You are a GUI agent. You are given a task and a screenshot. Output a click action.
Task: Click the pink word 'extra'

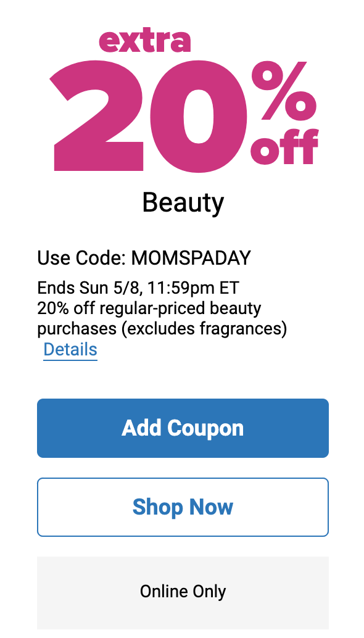[145, 41]
